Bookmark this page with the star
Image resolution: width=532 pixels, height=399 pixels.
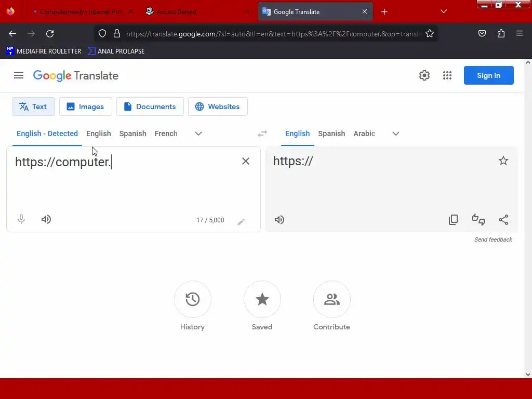[x=430, y=34]
